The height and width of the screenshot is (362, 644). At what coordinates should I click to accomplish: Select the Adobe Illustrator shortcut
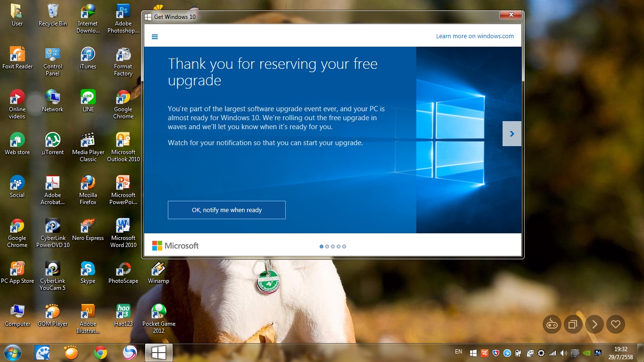coord(88,319)
